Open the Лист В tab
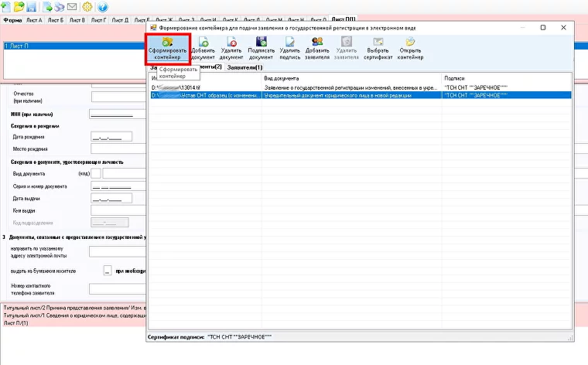The height and width of the screenshot is (365, 588). (x=77, y=20)
